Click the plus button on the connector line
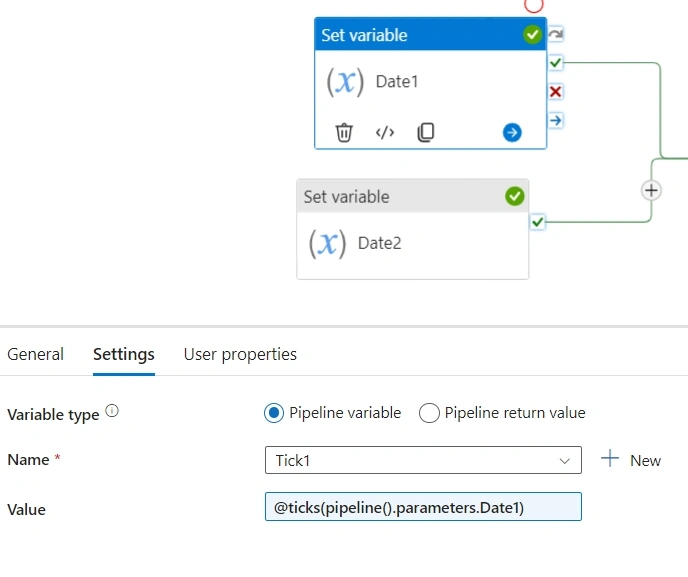Image resolution: width=688 pixels, height=577 pixels. click(x=651, y=190)
